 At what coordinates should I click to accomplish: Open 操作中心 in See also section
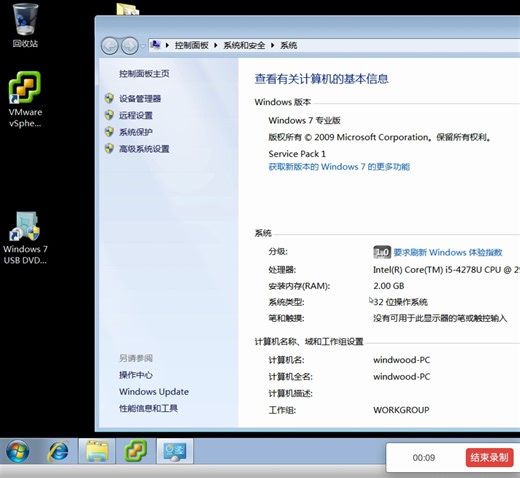(136, 375)
